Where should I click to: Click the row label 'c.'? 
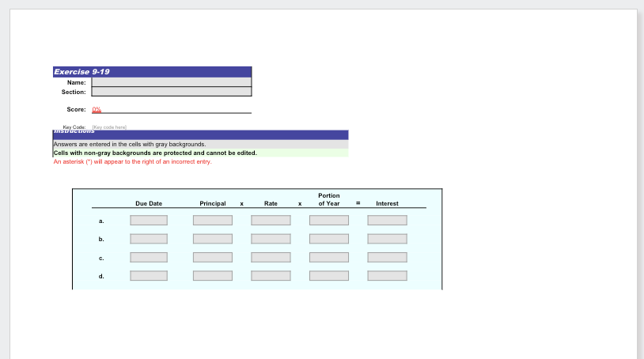pos(101,258)
